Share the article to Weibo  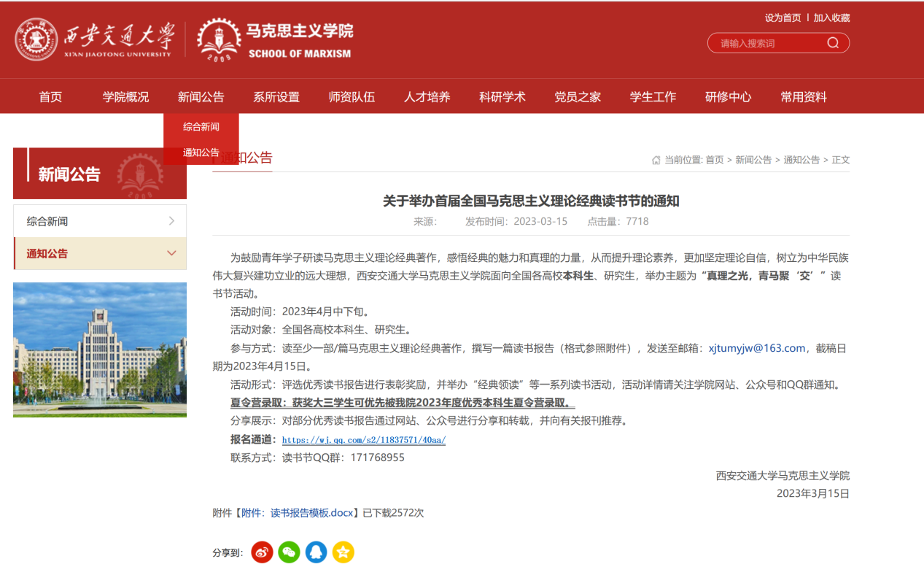[262, 552]
